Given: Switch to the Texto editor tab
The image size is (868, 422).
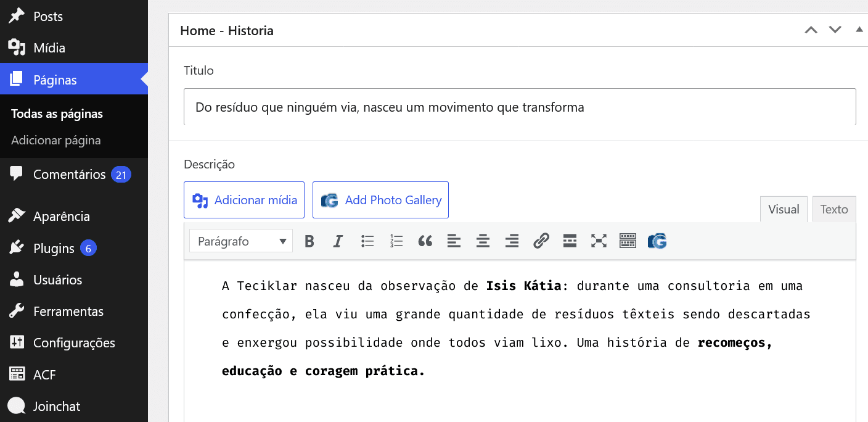Looking at the screenshot, I should [x=834, y=209].
